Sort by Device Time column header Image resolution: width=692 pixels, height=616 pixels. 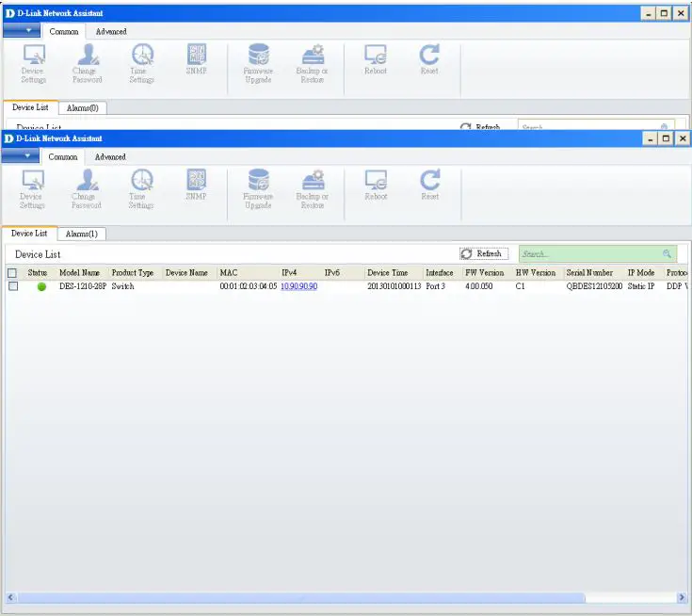point(388,273)
